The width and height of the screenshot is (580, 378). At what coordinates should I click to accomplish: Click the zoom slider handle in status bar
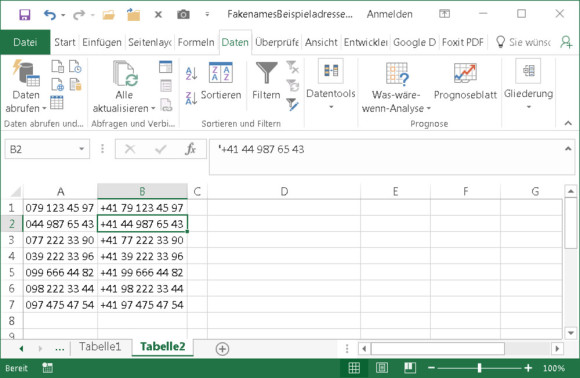[479, 368]
